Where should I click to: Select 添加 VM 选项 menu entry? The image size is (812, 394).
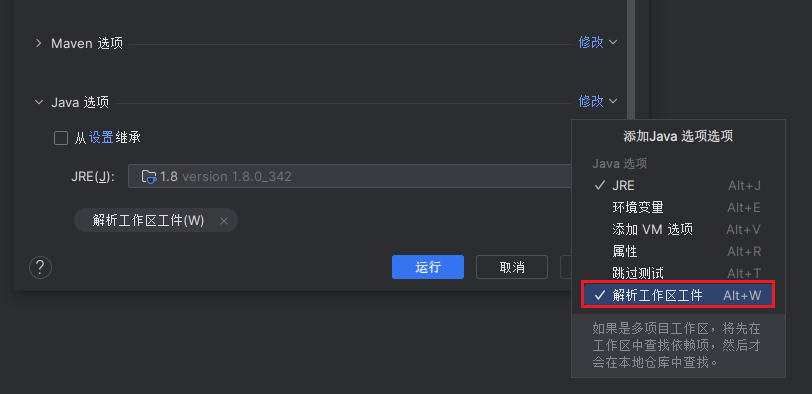point(678,229)
